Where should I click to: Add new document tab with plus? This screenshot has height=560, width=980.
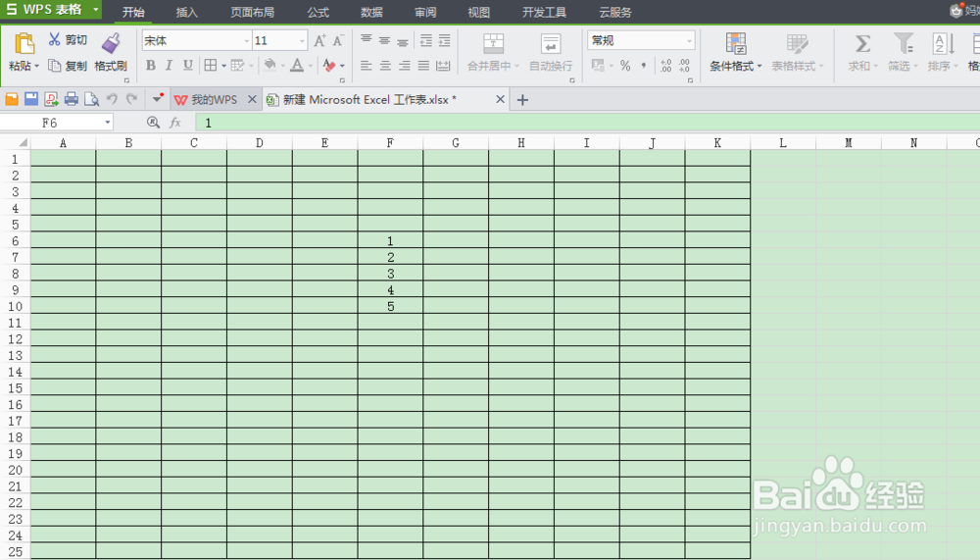(522, 99)
